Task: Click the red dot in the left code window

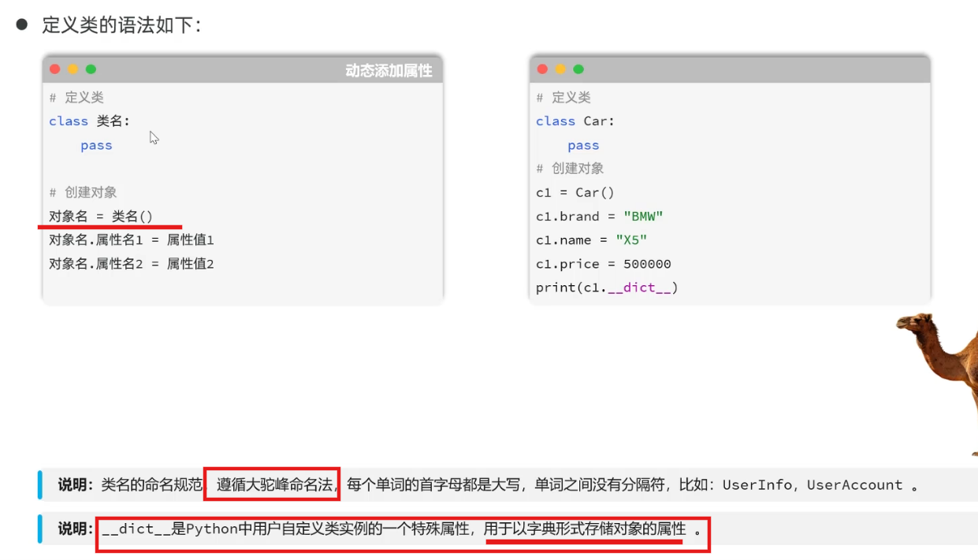Action: coord(54,69)
